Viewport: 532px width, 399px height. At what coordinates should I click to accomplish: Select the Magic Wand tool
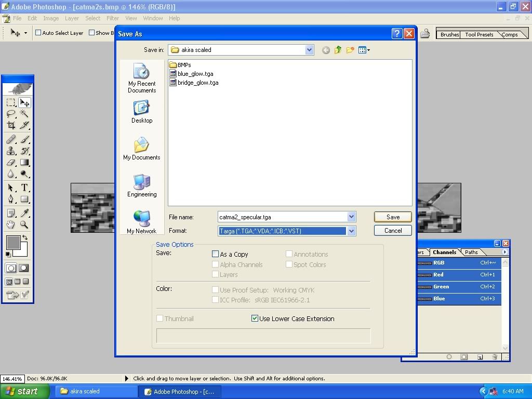tap(24, 114)
